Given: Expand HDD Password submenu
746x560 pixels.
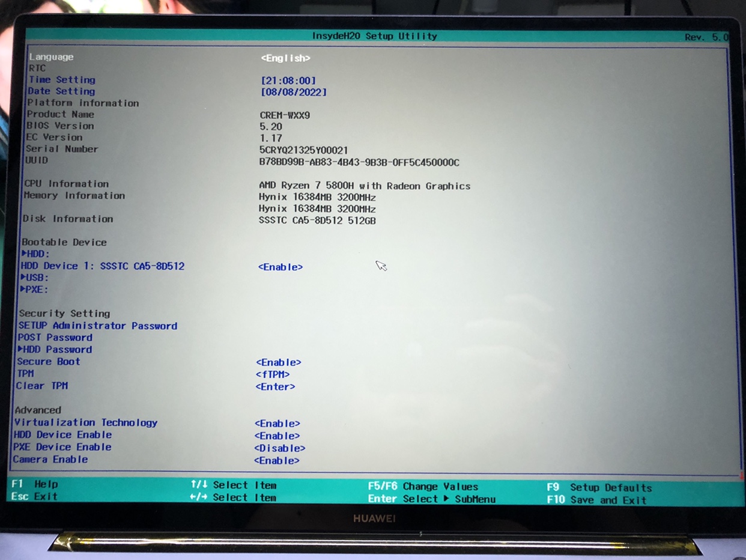Looking at the screenshot, I should click(x=55, y=350).
